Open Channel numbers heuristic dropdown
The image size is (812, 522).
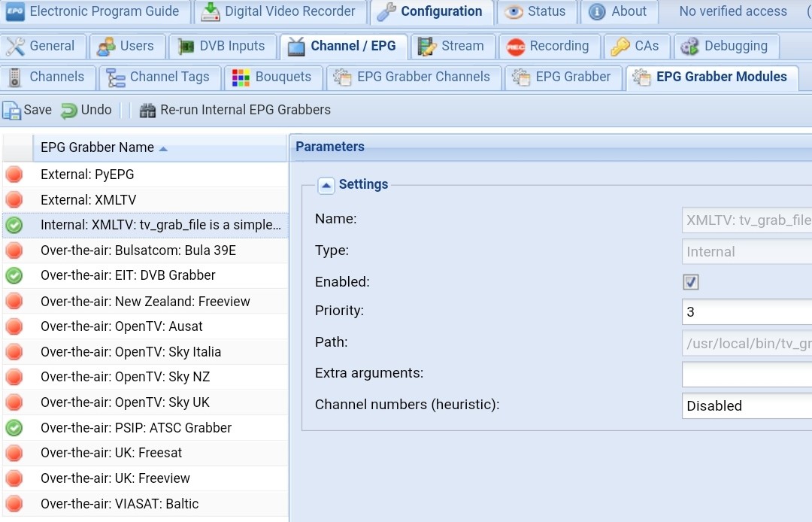[747, 405]
